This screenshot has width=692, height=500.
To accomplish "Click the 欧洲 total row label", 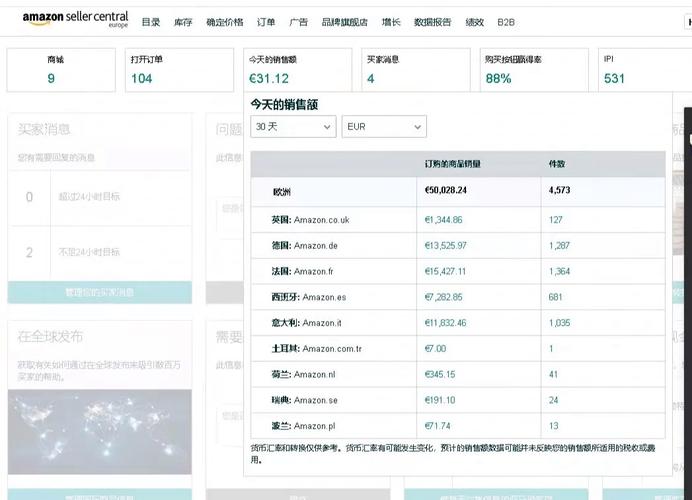I will click(282, 192).
